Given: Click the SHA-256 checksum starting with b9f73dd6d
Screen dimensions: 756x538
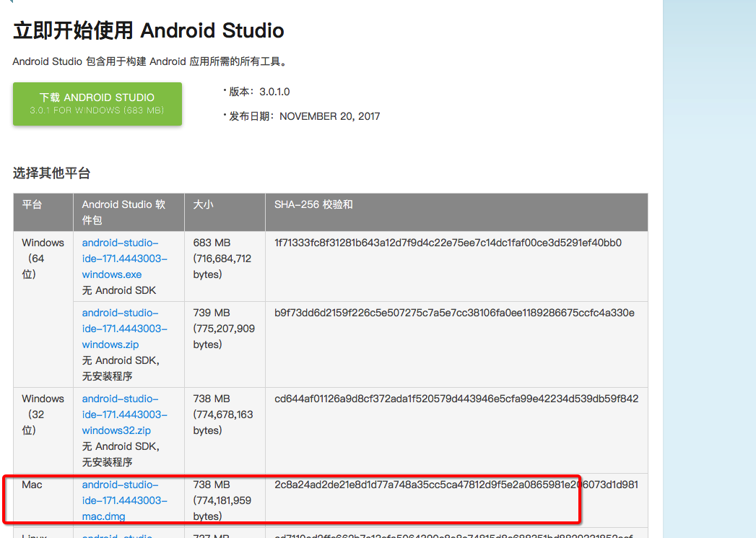Looking at the screenshot, I should (x=454, y=313).
